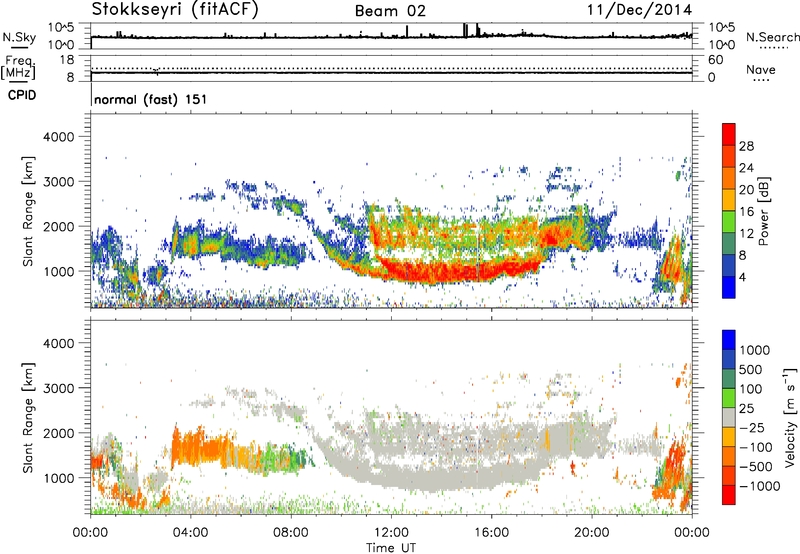Click the 'normal (fast) 151' mode text

151,99
